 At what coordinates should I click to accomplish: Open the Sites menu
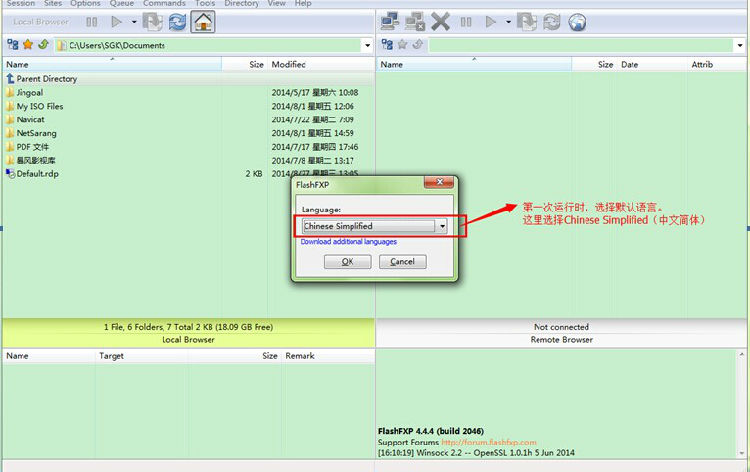click(x=52, y=4)
